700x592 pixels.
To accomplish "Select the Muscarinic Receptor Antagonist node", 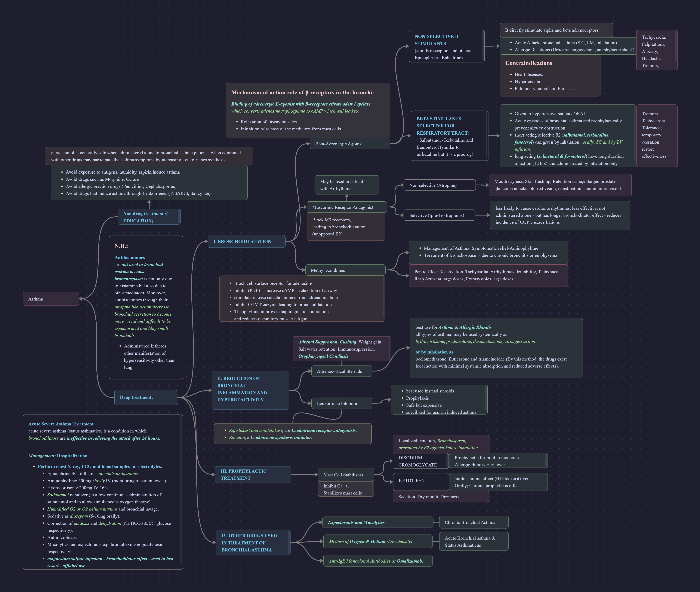I will pos(346,207).
